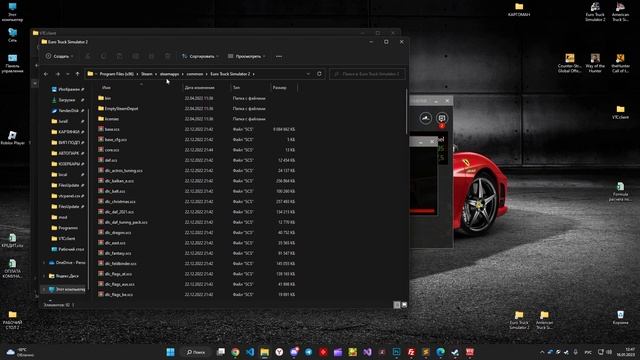Screen dimensions: 640x360
Task: Open the Просмотреть (View) dropdown
Action: 247,56
